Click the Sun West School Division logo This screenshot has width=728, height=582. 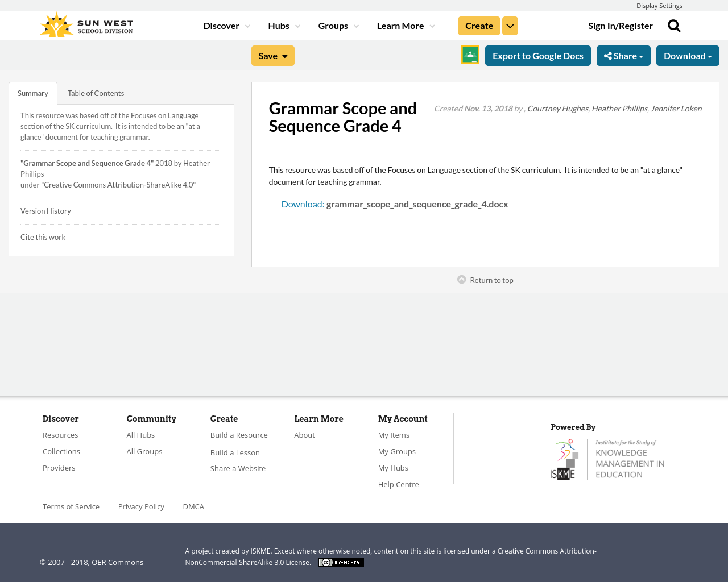tap(86, 23)
